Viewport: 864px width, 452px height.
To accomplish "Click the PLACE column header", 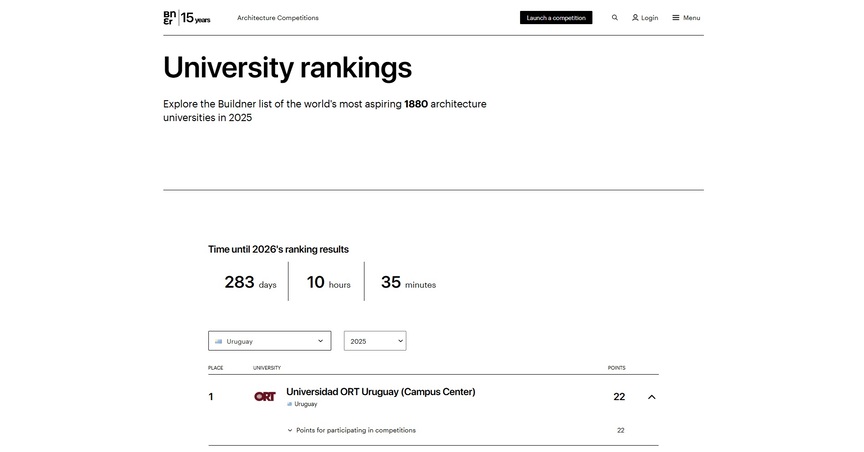I will [215, 368].
